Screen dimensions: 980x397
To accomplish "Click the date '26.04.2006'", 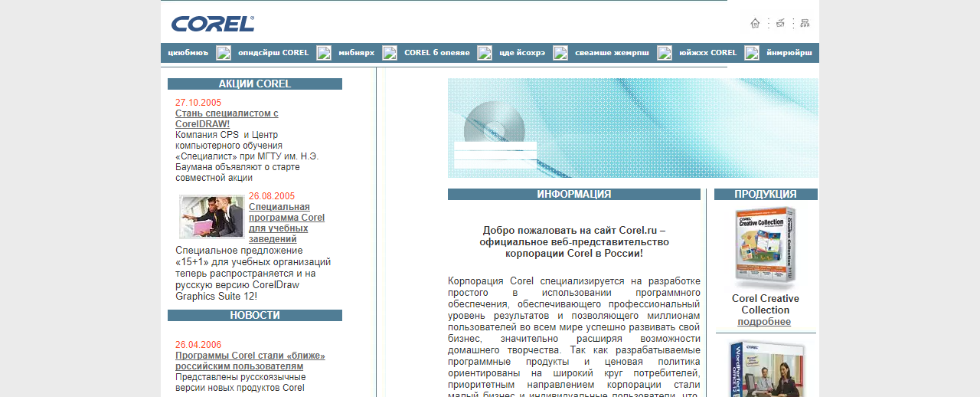I will point(198,345).
